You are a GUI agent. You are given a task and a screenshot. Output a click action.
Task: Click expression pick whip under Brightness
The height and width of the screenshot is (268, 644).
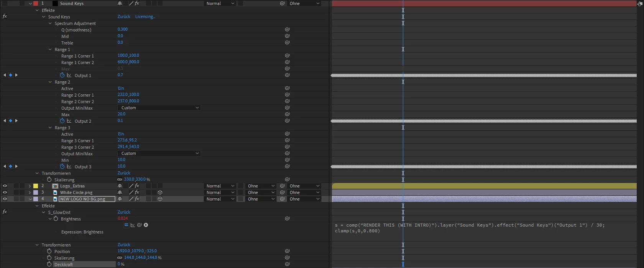139,225
